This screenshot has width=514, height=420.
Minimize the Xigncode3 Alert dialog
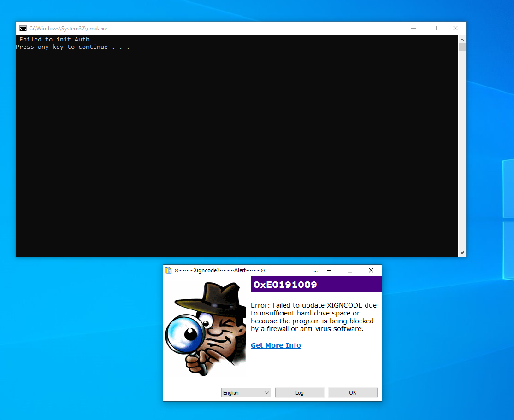[329, 270]
